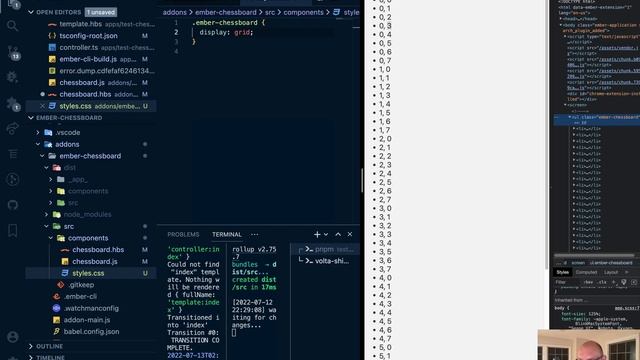Select styles.css in the explorer tree

coord(91,273)
